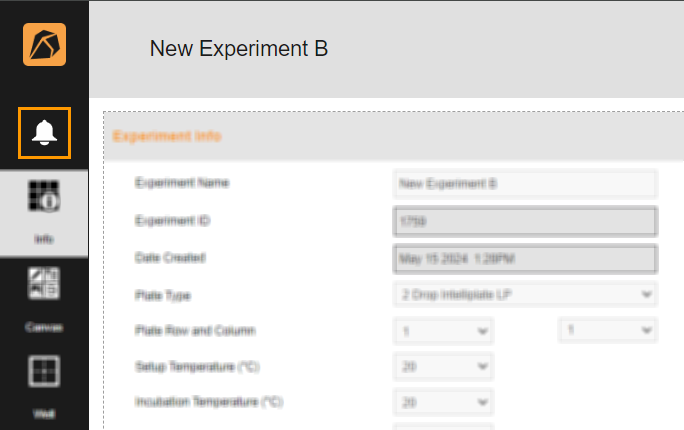Image resolution: width=684 pixels, height=430 pixels.
Task: Click the New Experiment B title
Action: click(x=239, y=48)
